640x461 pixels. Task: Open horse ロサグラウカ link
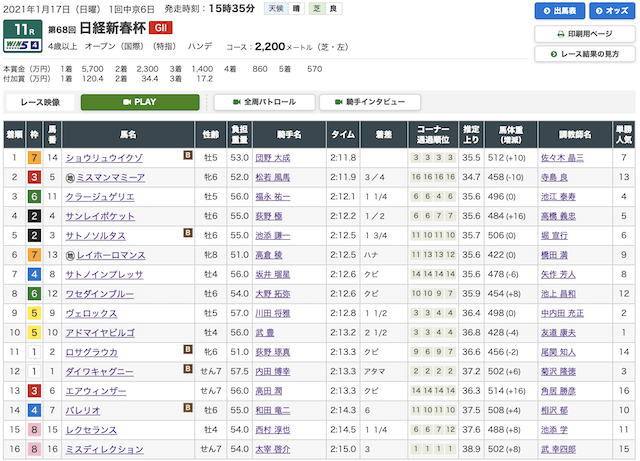coord(91,352)
